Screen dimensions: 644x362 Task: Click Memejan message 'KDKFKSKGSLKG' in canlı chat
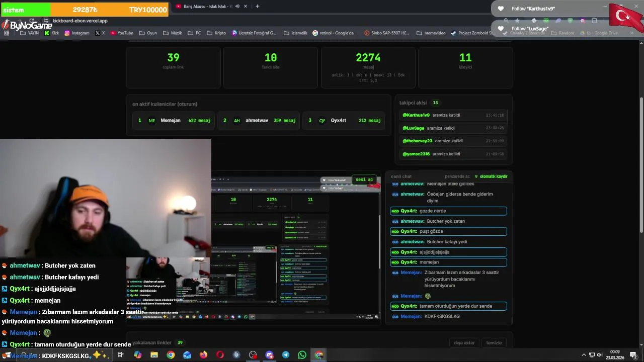coord(448,316)
